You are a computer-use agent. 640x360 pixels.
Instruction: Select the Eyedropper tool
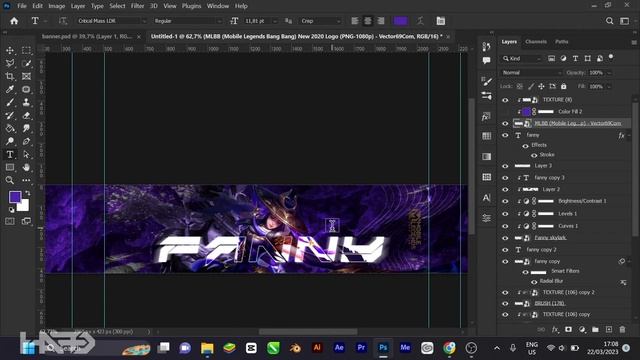pyautogui.click(x=10, y=89)
